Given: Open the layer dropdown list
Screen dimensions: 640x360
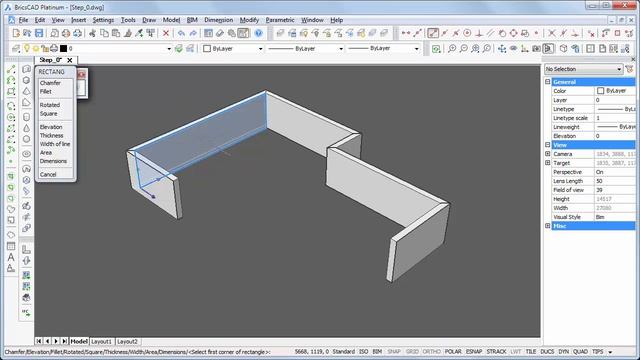Looking at the screenshot, I should point(169,49).
